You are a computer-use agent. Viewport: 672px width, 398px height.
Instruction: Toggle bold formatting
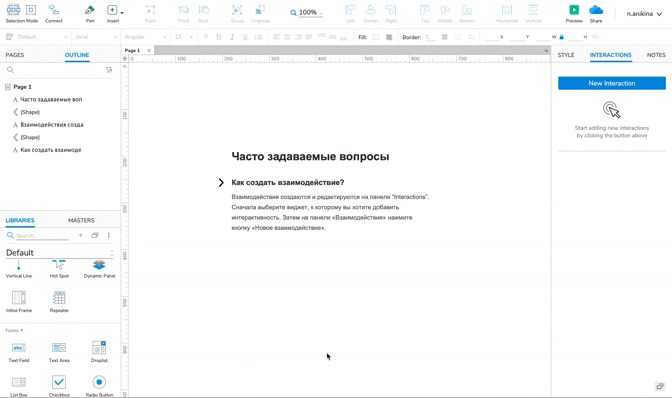[x=219, y=37]
